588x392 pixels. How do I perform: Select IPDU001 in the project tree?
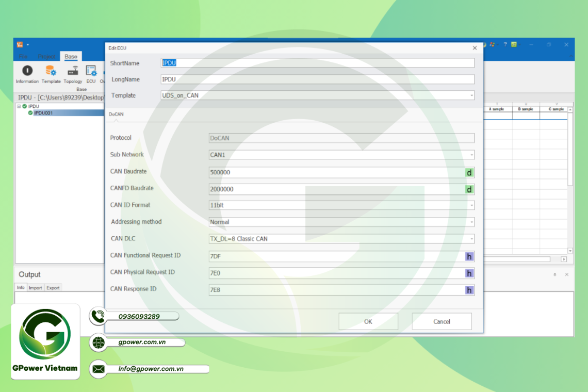tap(44, 113)
